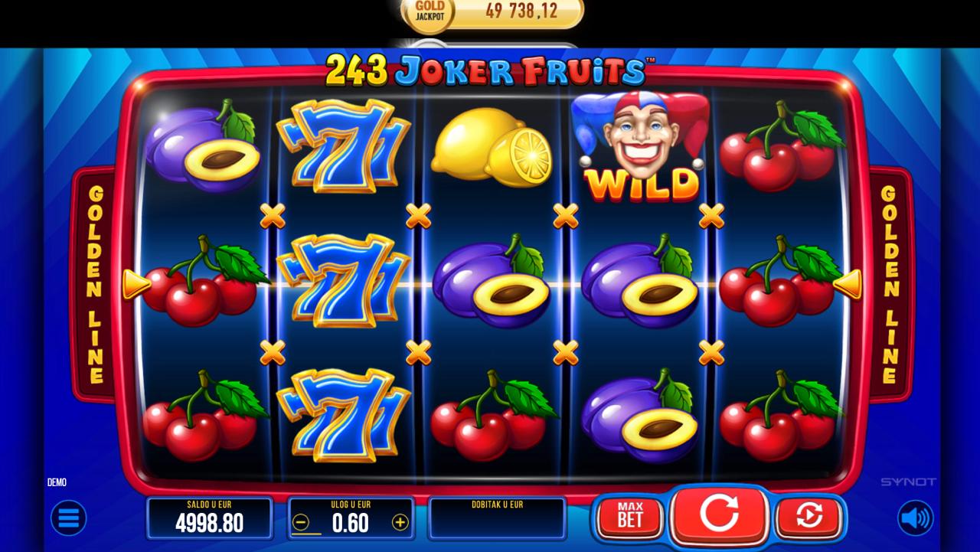The width and height of the screenshot is (980, 552).
Task: Open the left GOLDEN LINE panel
Action: coord(95,284)
